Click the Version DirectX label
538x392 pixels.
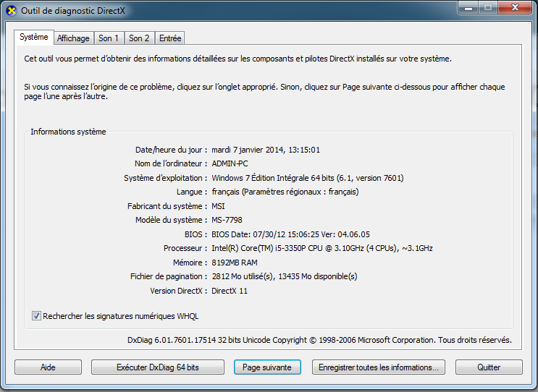178,291
